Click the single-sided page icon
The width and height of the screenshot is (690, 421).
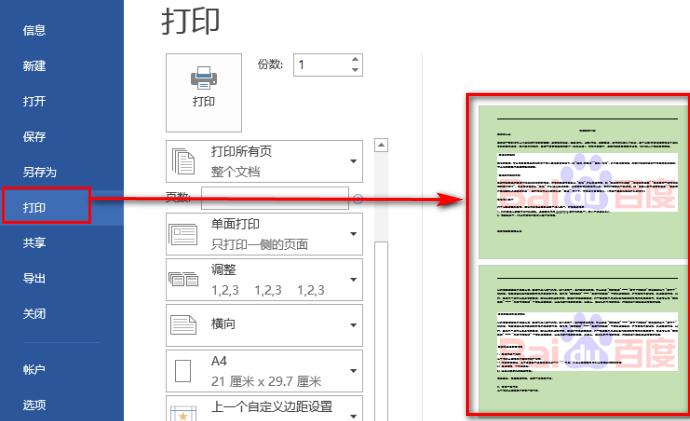[x=183, y=234]
